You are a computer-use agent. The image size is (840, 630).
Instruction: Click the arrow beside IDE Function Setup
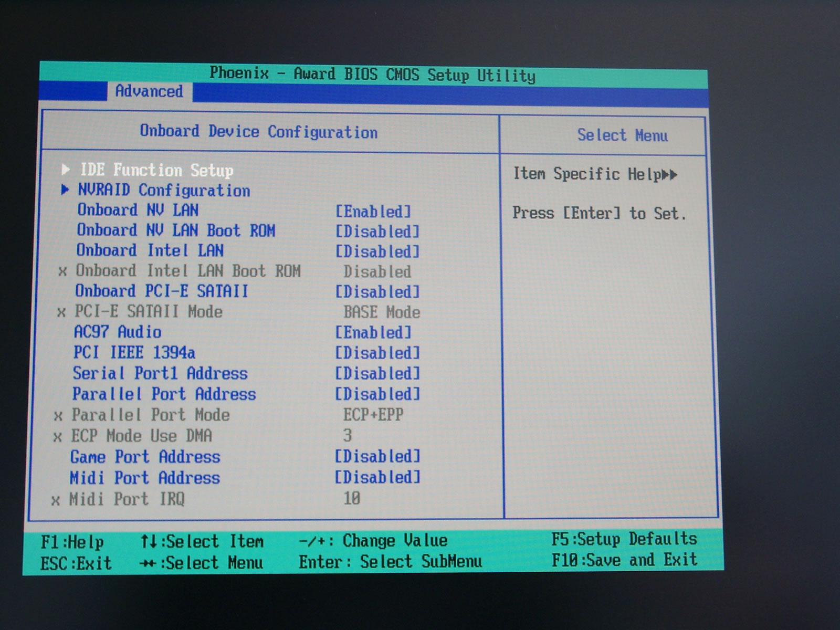click(66, 169)
